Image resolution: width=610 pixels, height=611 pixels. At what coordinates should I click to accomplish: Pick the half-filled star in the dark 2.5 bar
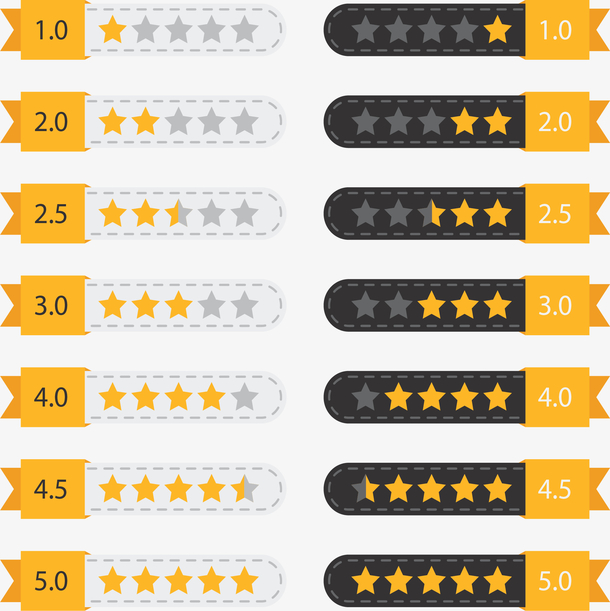[x=432, y=213]
